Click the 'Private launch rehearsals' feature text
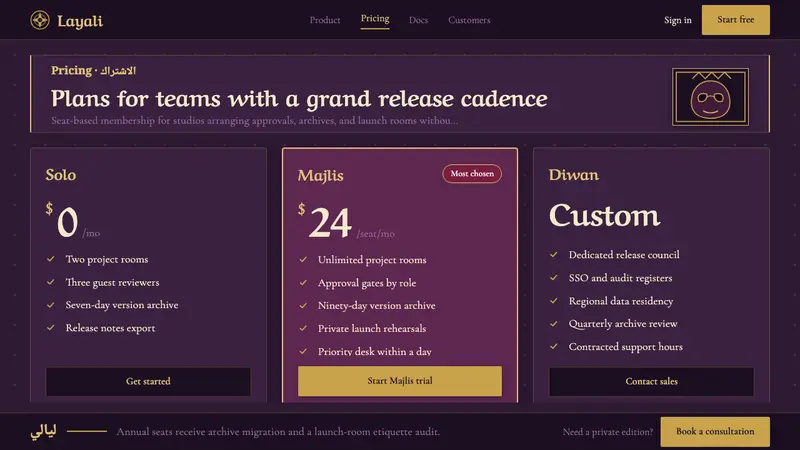This screenshot has height=450, width=800. (372, 329)
